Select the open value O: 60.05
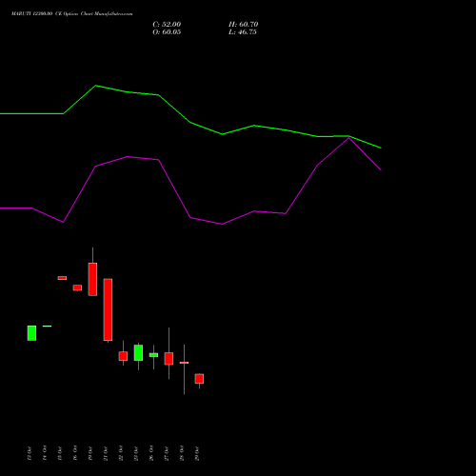 coord(167,32)
